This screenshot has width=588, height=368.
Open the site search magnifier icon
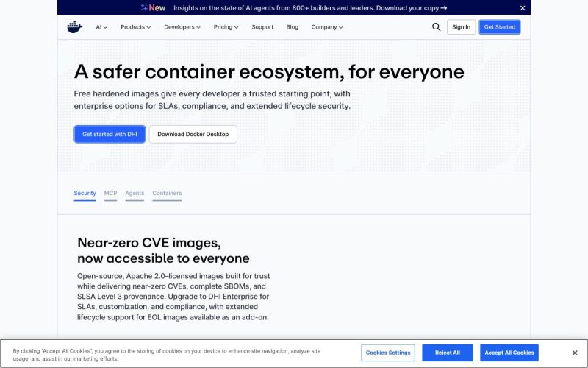(x=436, y=27)
